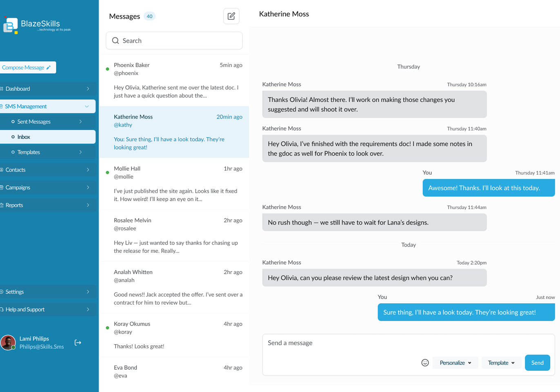The height and width of the screenshot is (392, 560).
Task: Click the unread count badge showing 40
Action: [149, 16]
